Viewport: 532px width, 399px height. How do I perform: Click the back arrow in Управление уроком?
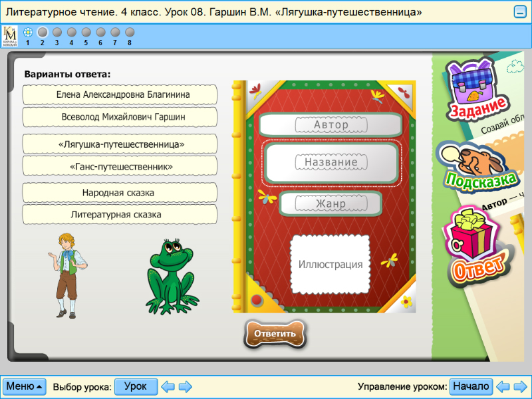[x=503, y=386]
